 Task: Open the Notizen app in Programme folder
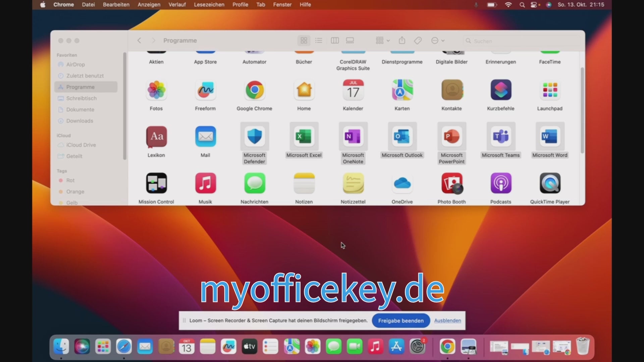pyautogui.click(x=304, y=183)
